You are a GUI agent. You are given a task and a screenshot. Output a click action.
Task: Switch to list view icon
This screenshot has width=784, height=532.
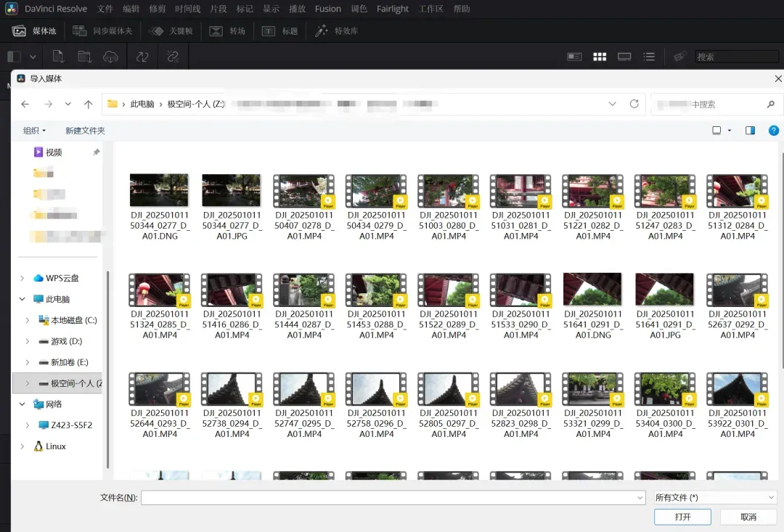pyautogui.click(x=649, y=57)
